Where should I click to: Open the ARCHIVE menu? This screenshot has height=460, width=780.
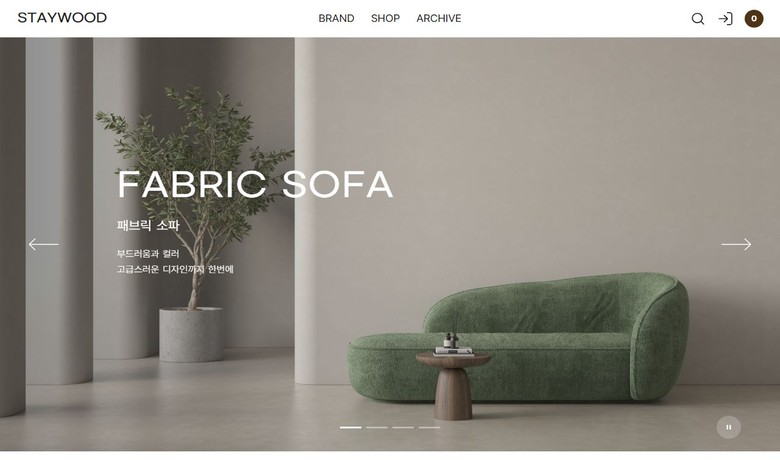click(439, 18)
